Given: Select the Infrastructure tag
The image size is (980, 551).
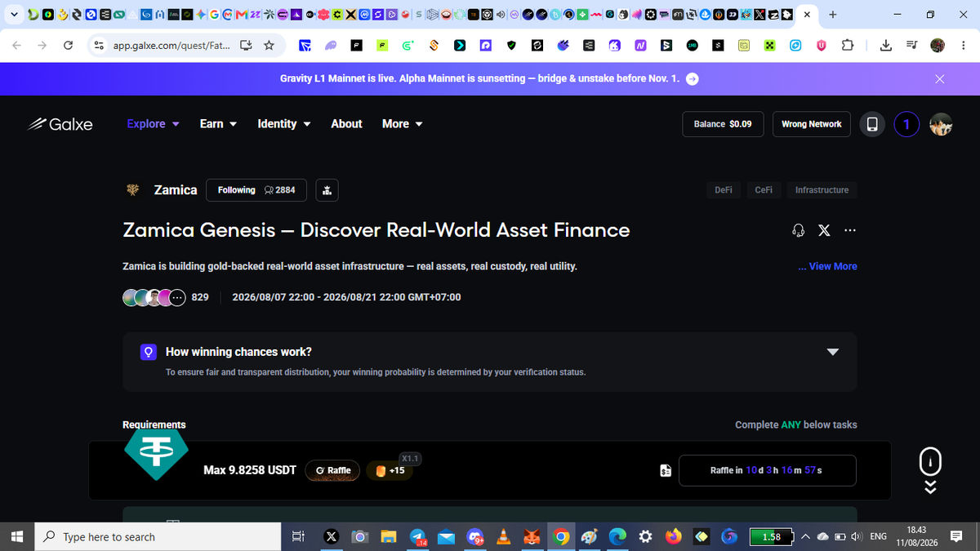Looking at the screenshot, I should 822,190.
